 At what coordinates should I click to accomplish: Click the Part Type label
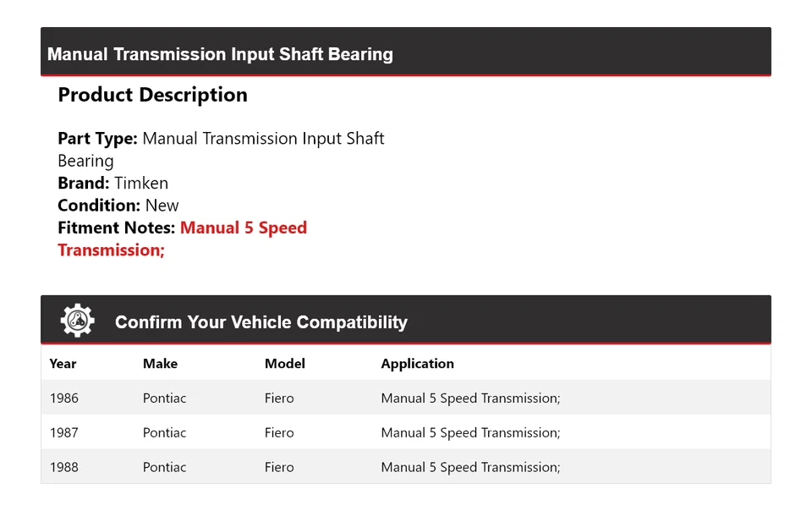point(97,139)
